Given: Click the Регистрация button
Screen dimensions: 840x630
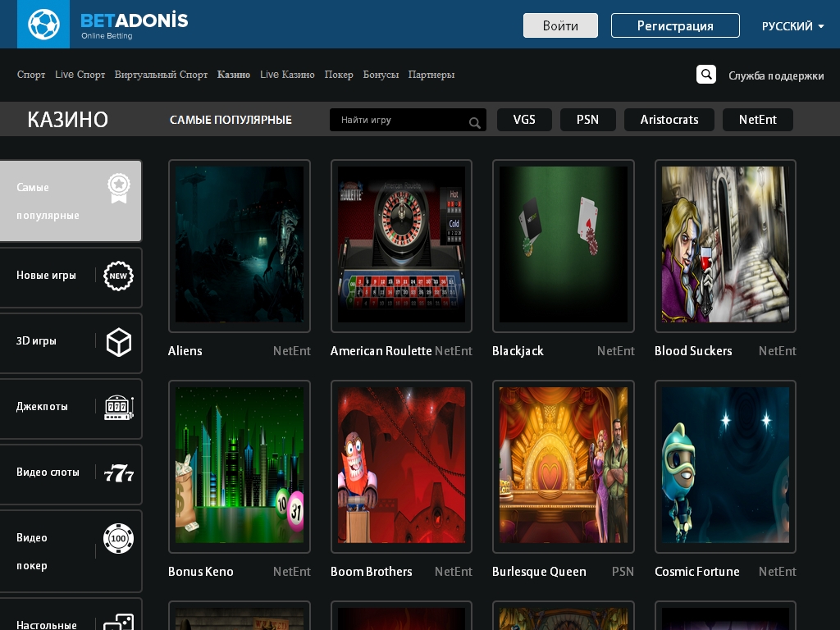Looking at the screenshot, I should pyautogui.click(x=675, y=25).
